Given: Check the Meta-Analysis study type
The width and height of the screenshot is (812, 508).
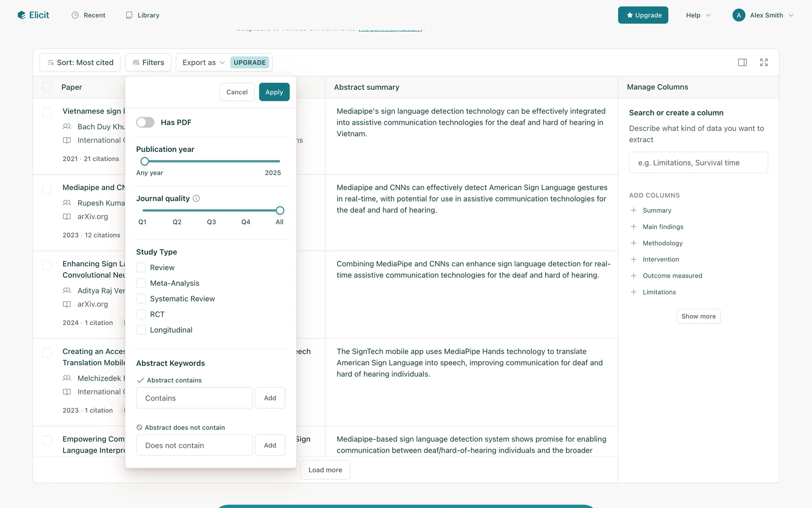Looking at the screenshot, I should [x=141, y=283].
